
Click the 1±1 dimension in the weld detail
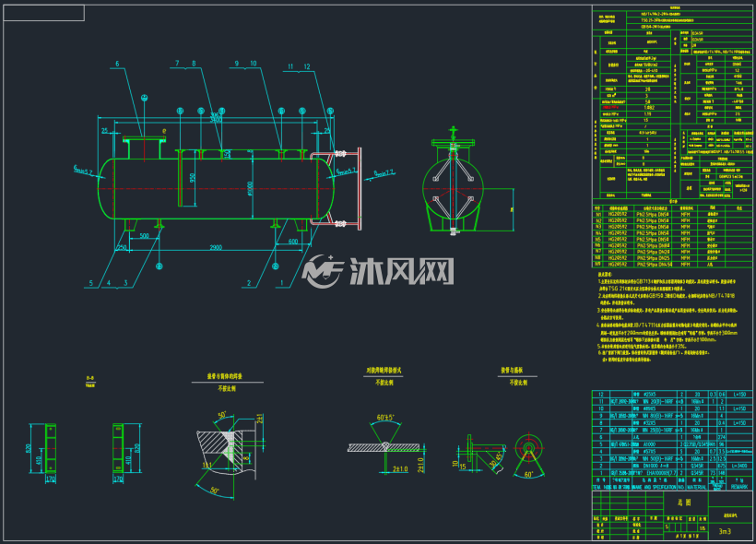pos(207,466)
